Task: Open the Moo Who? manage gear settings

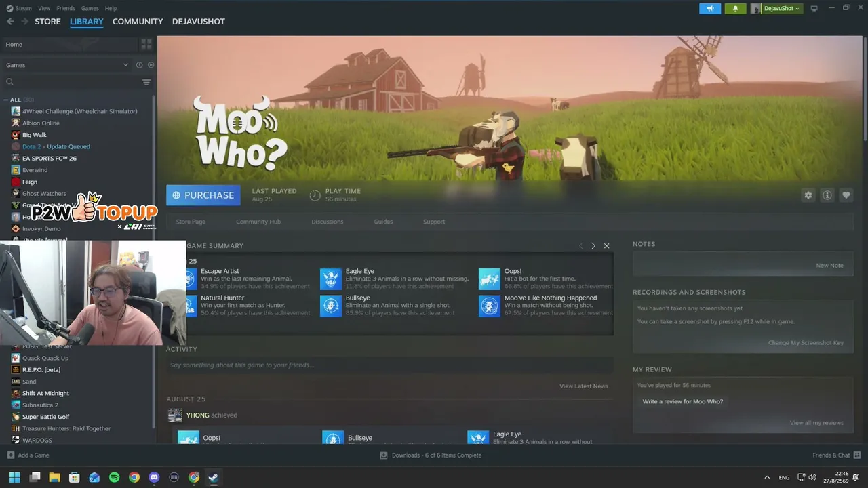Action: pos(808,195)
